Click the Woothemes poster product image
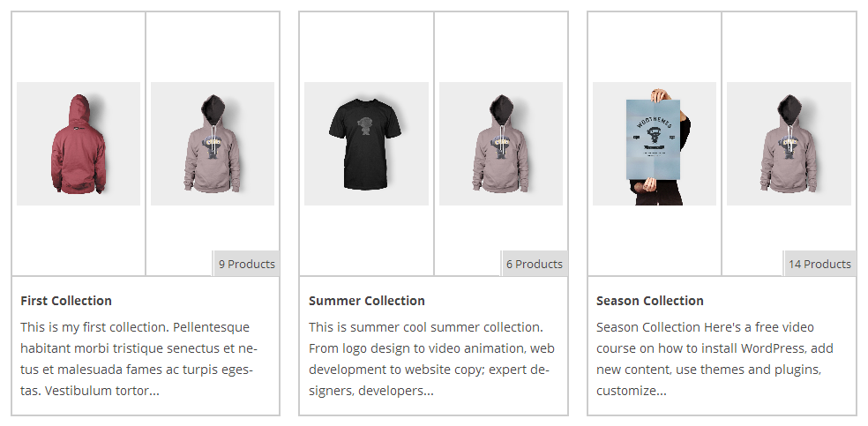The height and width of the screenshot is (426, 868). (x=655, y=144)
